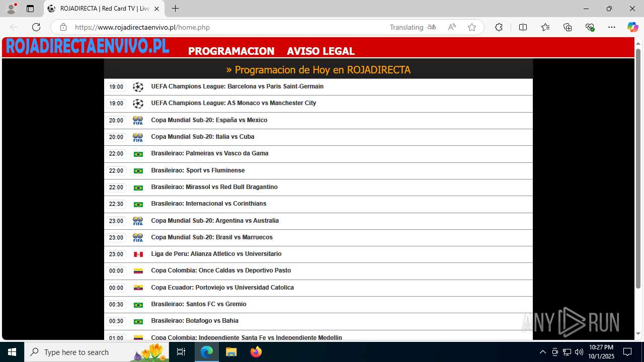Expand the Sport vs Fluminense row

tap(318, 170)
